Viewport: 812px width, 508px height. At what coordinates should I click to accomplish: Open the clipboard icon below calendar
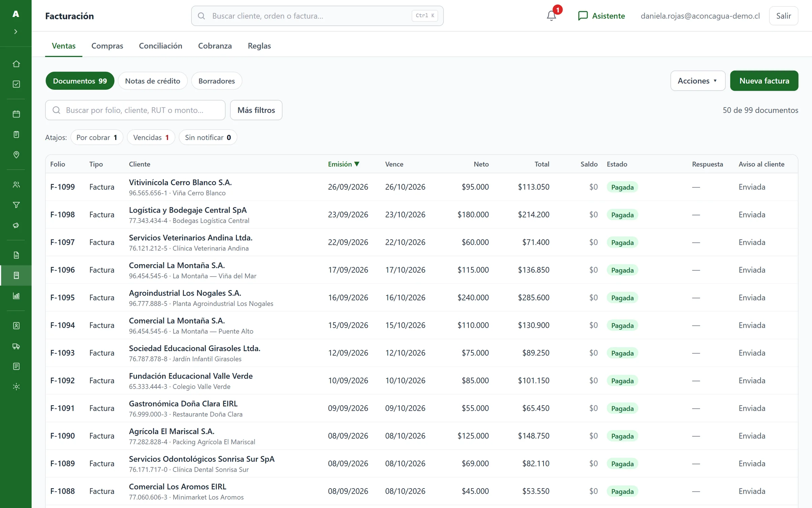click(16, 134)
